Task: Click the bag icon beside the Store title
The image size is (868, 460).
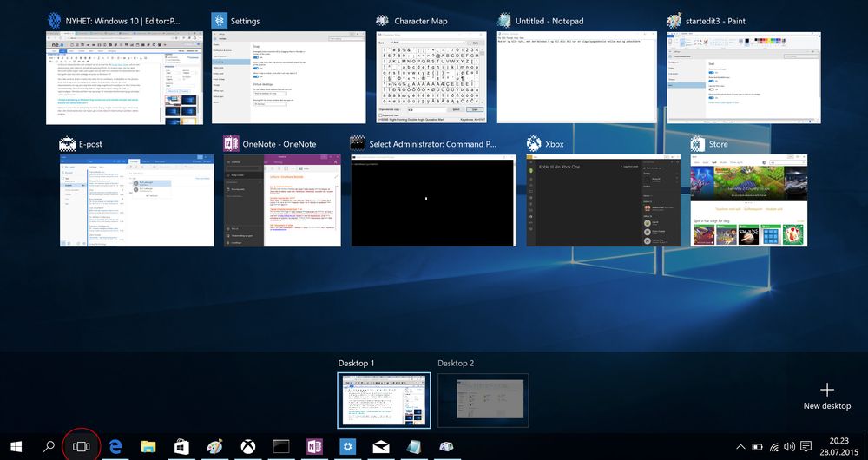Action: pyautogui.click(x=698, y=144)
